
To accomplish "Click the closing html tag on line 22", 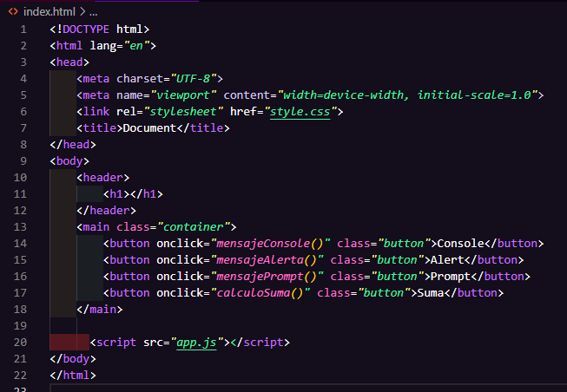I will click(73, 375).
